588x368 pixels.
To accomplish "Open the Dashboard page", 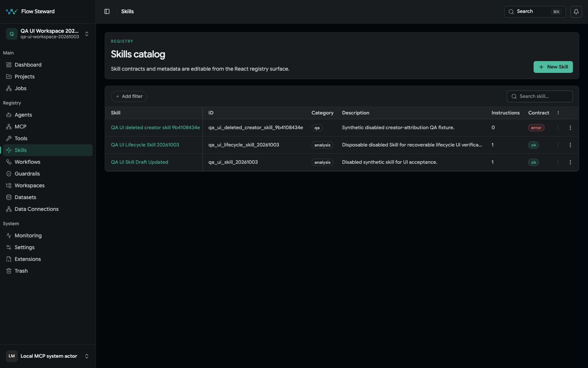I will coord(48,65).
